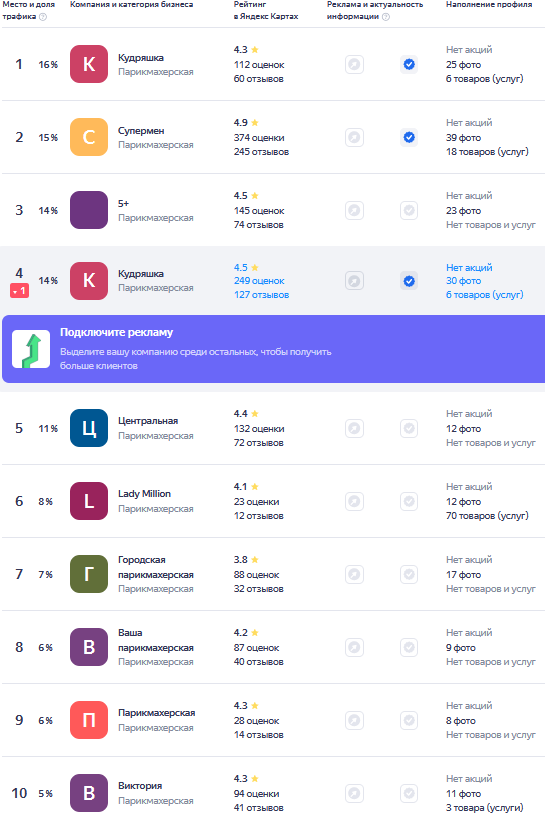Select the red П avatar for Парикмахерская
The width and height of the screenshot is (545, 825).
point(89,720)
